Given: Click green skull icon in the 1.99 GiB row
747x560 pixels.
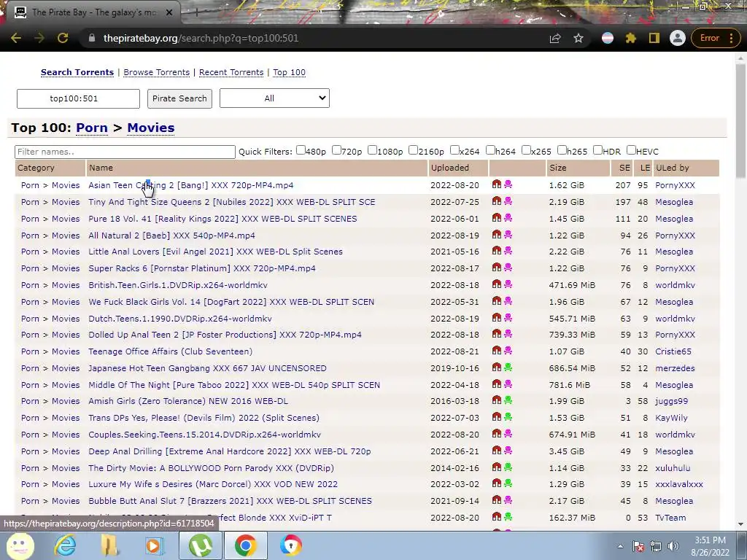Looking at the screenshot, I should 508,400.
